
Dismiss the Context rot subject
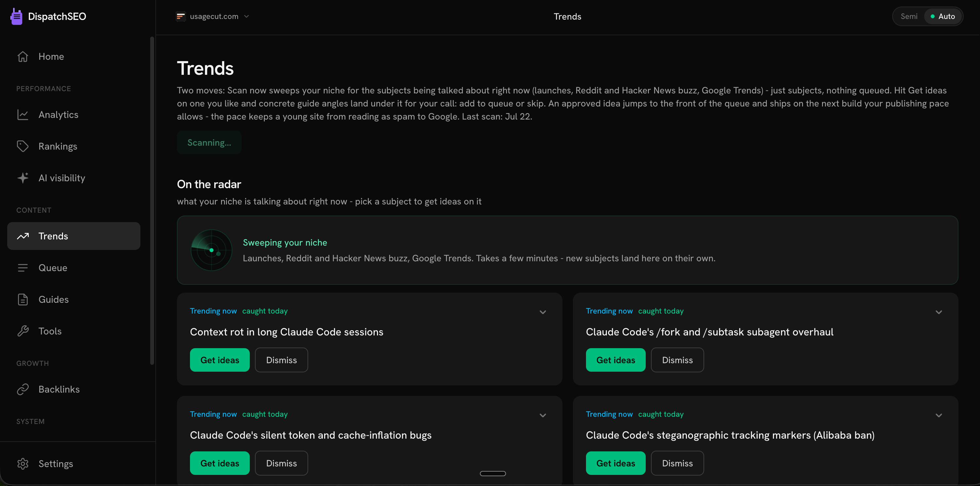pos(281,360)
